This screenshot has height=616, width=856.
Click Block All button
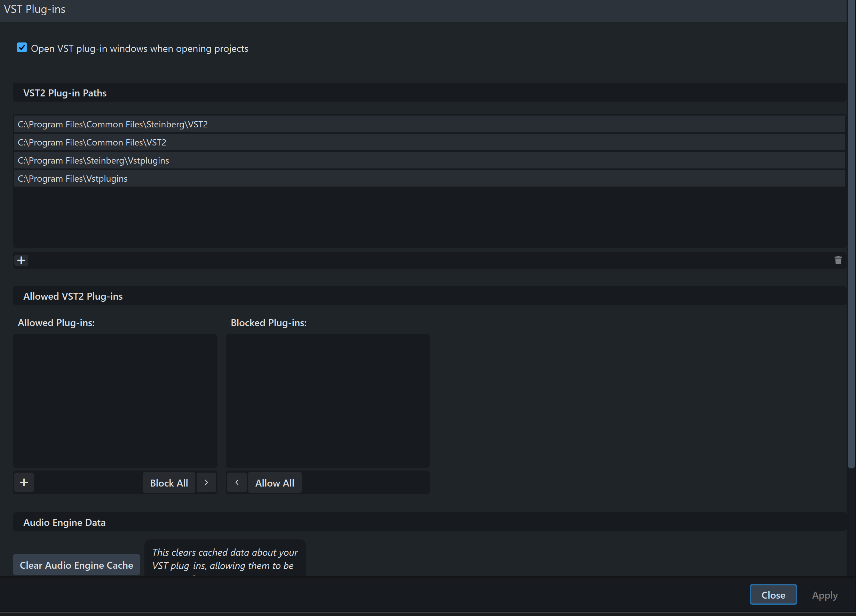pyautogui.click(x=169, y=483)
